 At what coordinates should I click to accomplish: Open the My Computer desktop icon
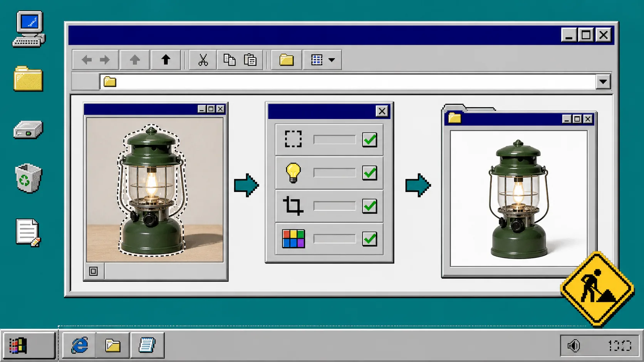(x=29, y=29)
